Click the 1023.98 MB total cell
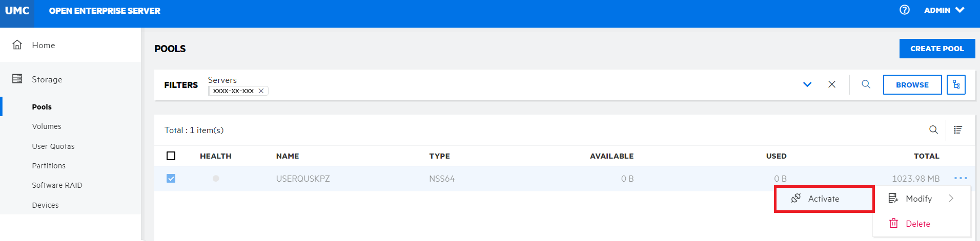The height and width of the screenshot is (241, 980). click(x=916, y=179)
